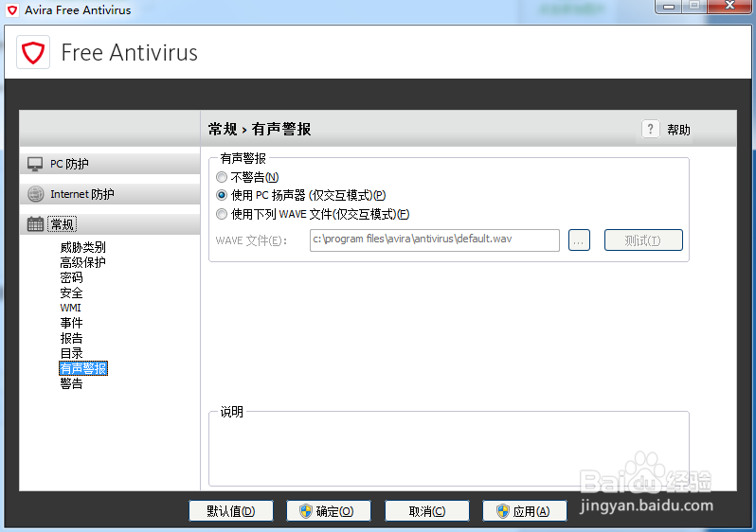Expand the Internet 防护 section
The width and height of the screenshot is (756, 532).
coord(110,194)
